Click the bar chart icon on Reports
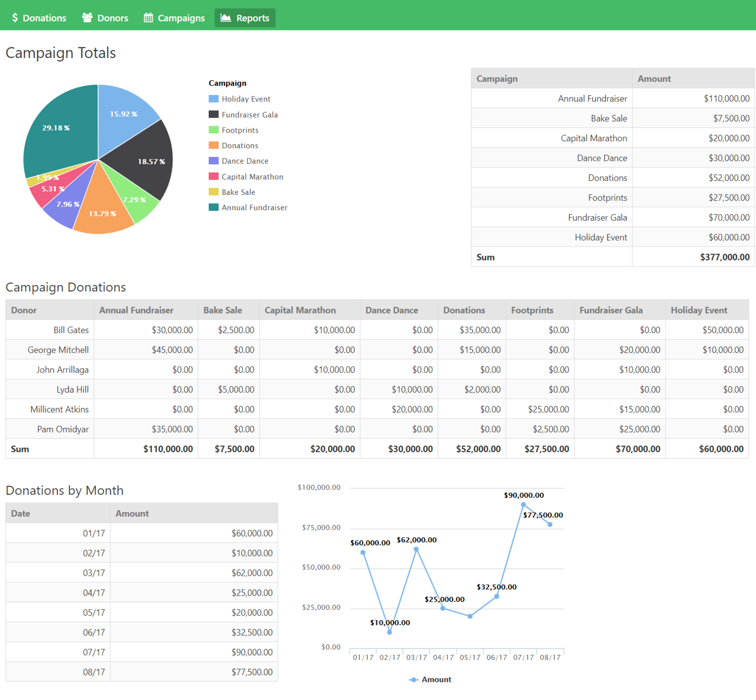 [x=225, y=18]
